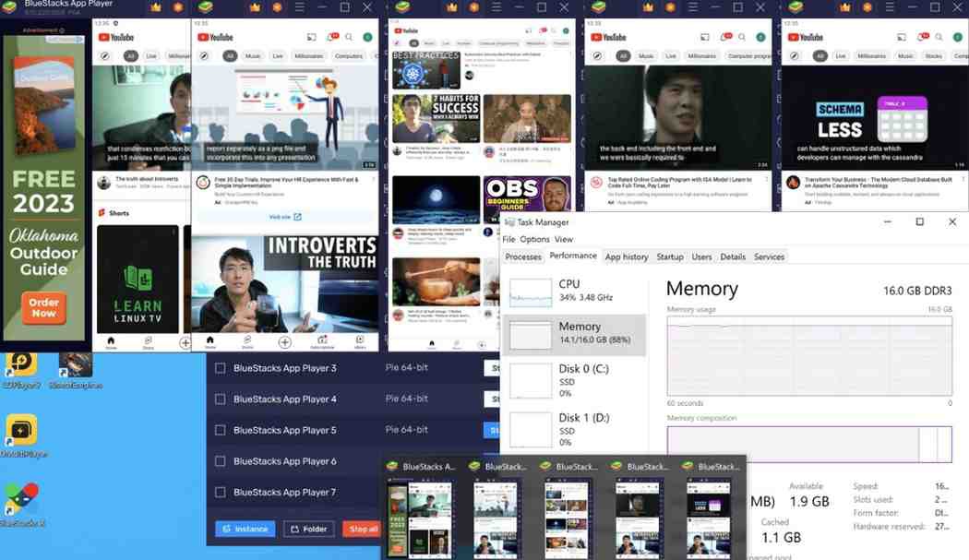This screenshot has height=560, width=969.
Task: Click crown icon in presentation-ad BlueStacks title bar
Action: [255, 7]
